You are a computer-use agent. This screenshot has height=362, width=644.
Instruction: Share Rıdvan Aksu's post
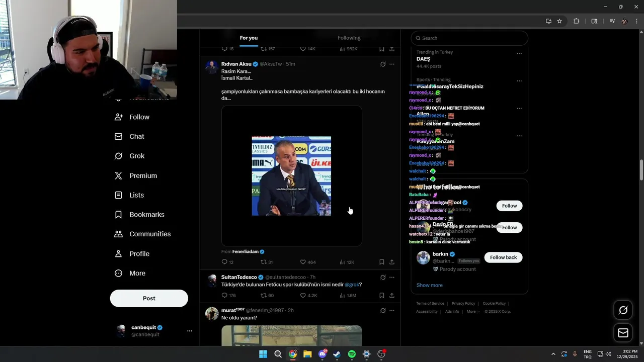pyautogui.click(x=392, y=262)
